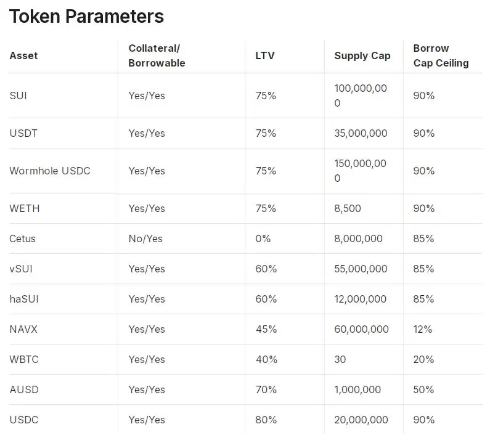
Task: Select the Asset column header
Action: click(x=23, y=55)
